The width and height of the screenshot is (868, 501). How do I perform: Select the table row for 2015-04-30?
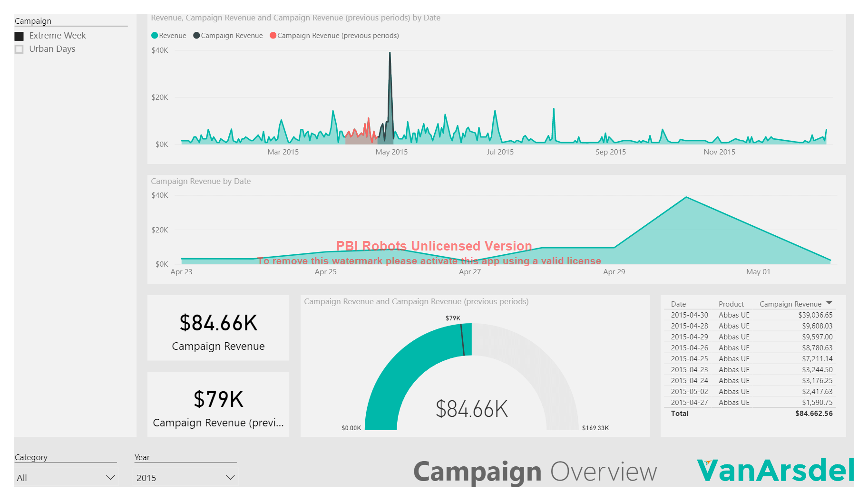coord(751,315)
